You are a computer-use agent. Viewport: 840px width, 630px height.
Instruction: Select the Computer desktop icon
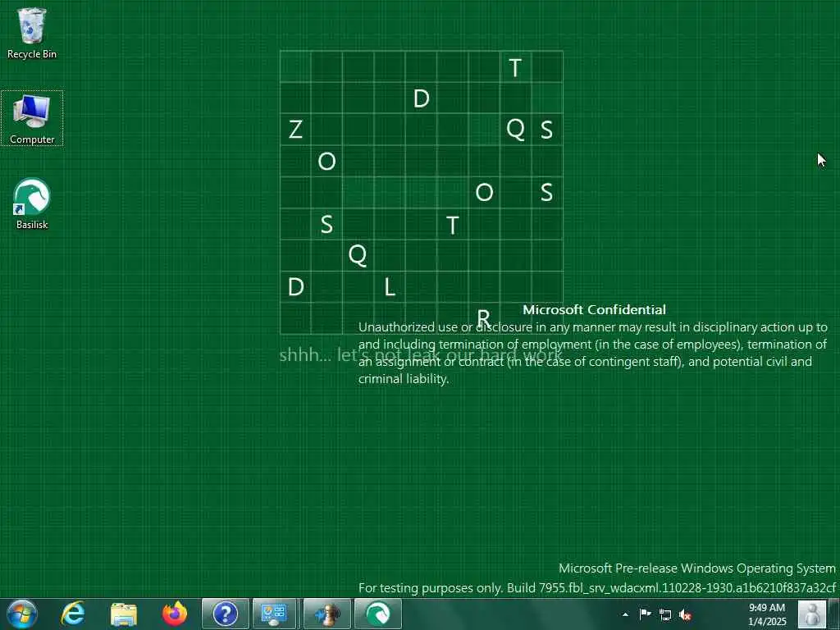(x=32, y=118)
